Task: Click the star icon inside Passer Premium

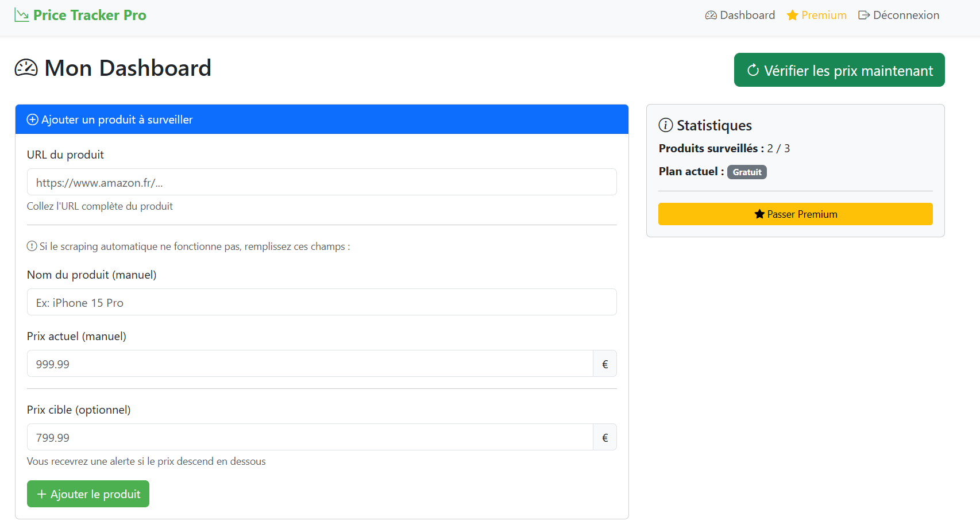Action: coord(759,213)
